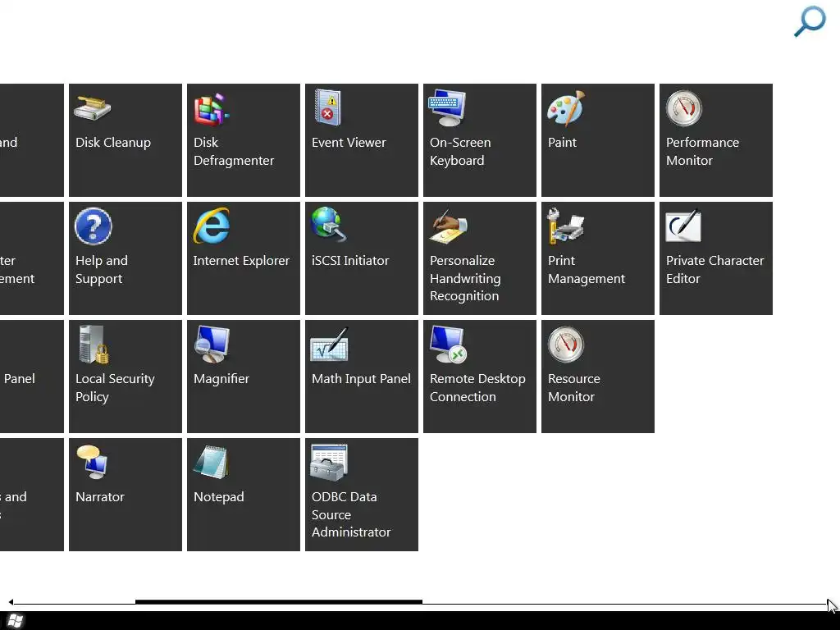Click the "Internet Explorer" tile label
840x630 pixels.
coord(241,261)
